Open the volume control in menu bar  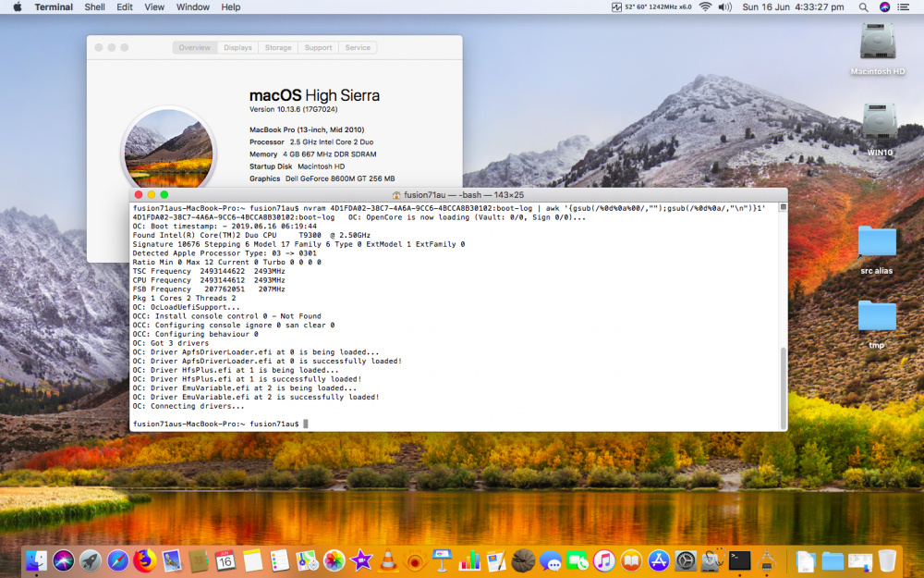[x=724, y=7]
